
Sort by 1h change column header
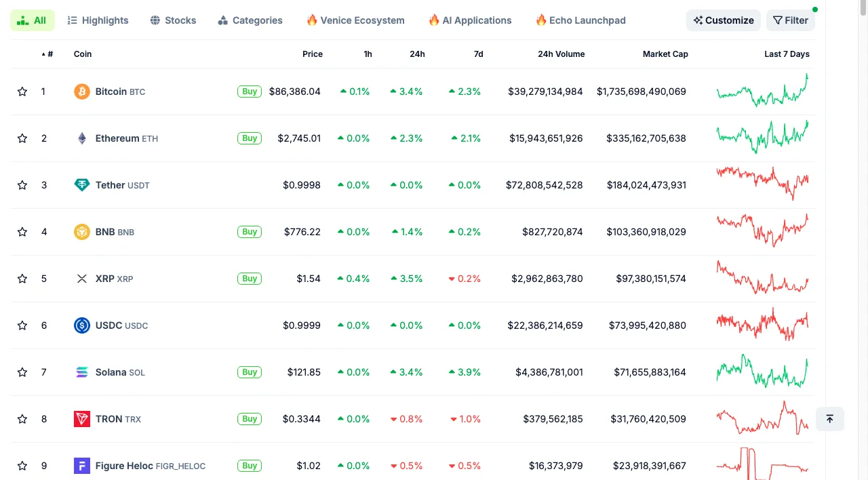click(x=368, y=54)
